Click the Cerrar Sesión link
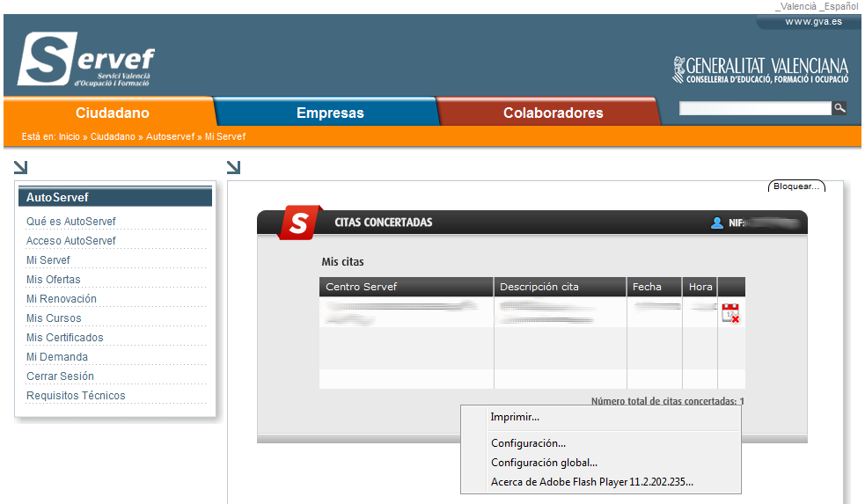 (60, 376)
